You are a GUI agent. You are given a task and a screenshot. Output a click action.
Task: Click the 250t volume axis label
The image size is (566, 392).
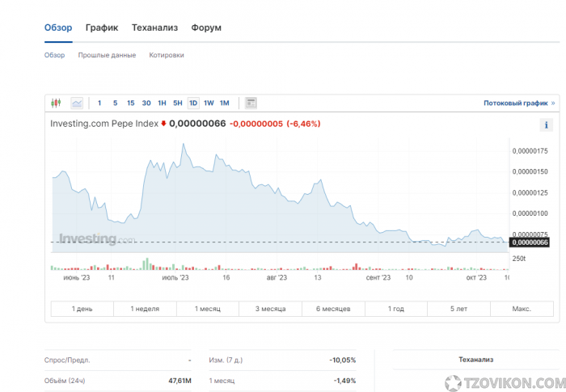519,259
